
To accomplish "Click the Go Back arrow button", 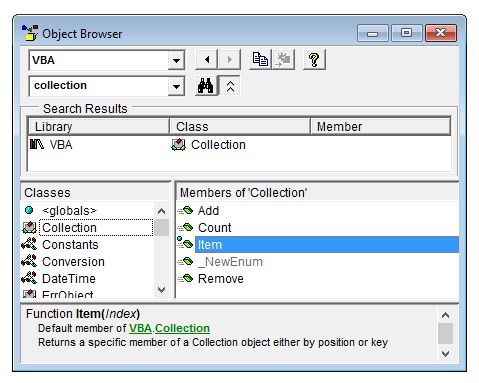I will [207, 60].
